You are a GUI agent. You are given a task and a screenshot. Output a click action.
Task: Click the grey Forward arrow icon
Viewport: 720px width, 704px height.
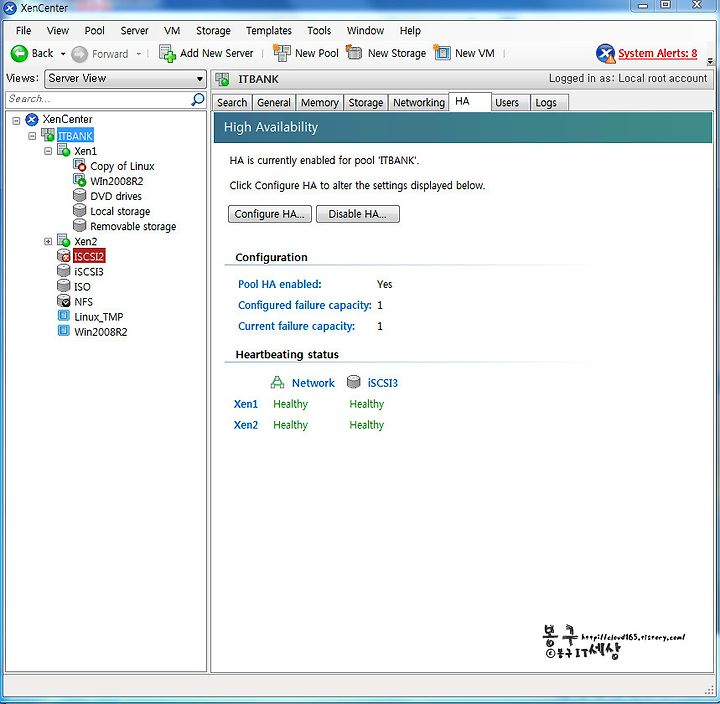click(79, 54)
